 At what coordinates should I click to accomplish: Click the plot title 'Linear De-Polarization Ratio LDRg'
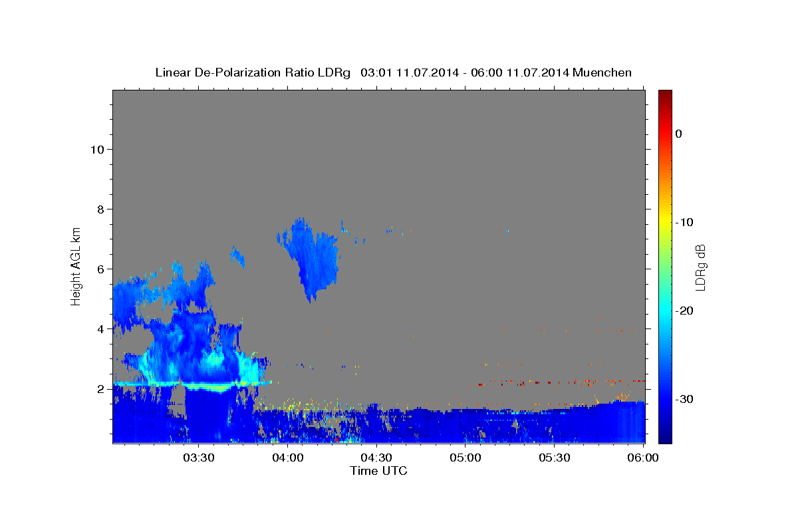pyautogui.click(x=253, y=72)
